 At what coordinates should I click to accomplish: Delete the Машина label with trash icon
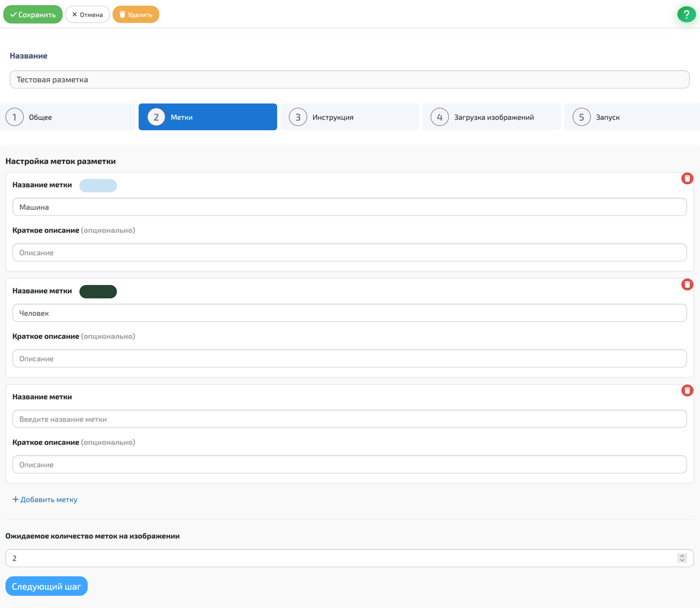coord(687,178)
